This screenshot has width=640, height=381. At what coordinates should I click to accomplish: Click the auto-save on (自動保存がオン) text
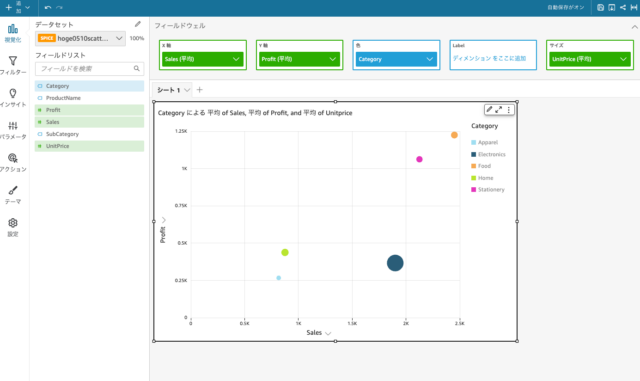[x=566, y=7]
